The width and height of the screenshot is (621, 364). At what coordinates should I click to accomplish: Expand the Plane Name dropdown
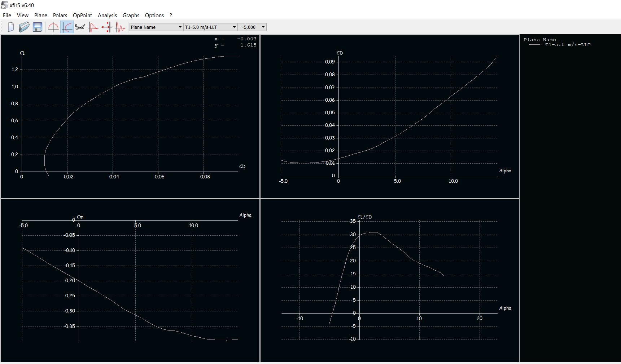tap(156, 27)
